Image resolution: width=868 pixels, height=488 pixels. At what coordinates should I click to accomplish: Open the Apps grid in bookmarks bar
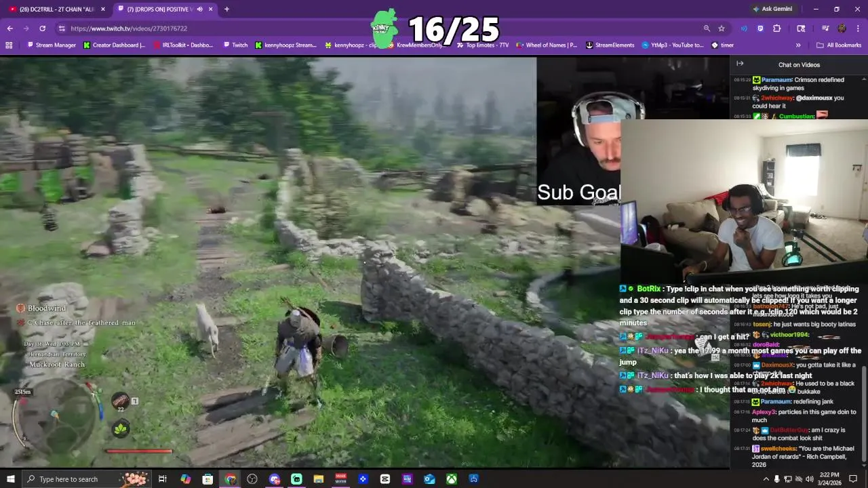(x=9, y=45)
